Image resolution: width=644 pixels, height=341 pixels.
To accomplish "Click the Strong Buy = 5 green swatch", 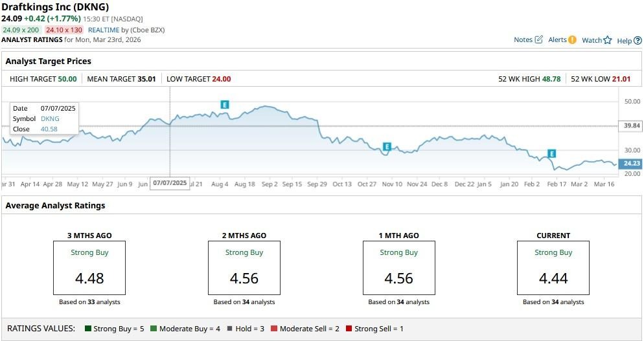I will tap(87, 328).
